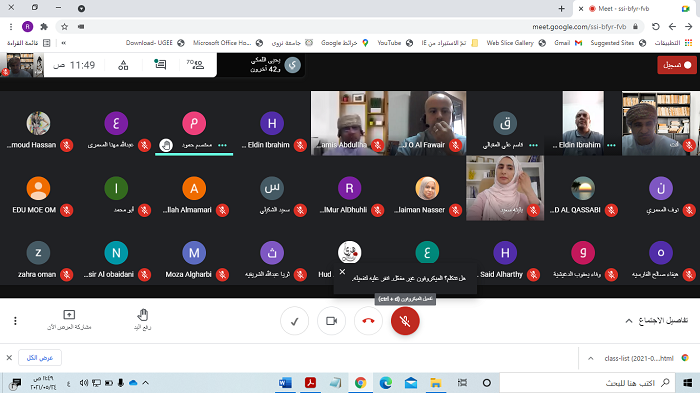The image size is (700, 393).
Task: Open the three-dot more options menu
Action: pos(15,321)
